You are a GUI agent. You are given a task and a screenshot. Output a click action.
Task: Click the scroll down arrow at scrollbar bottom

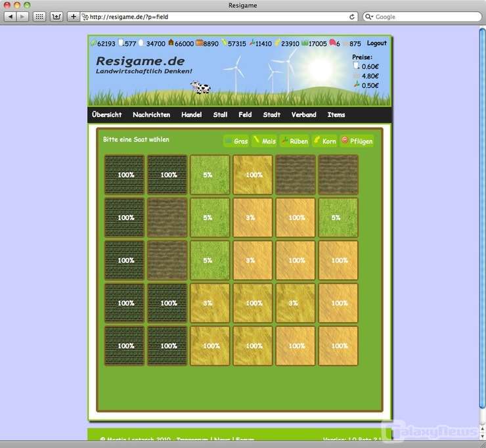(x=482, y=436)
